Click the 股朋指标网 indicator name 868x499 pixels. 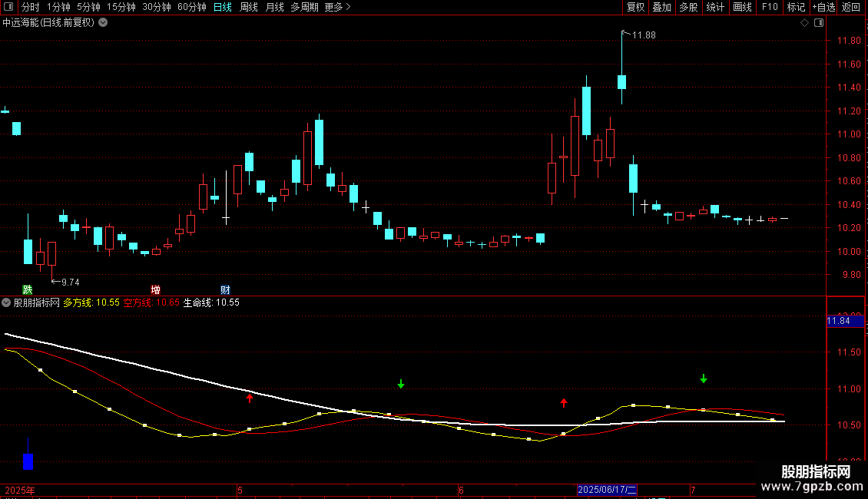(37, 302)
